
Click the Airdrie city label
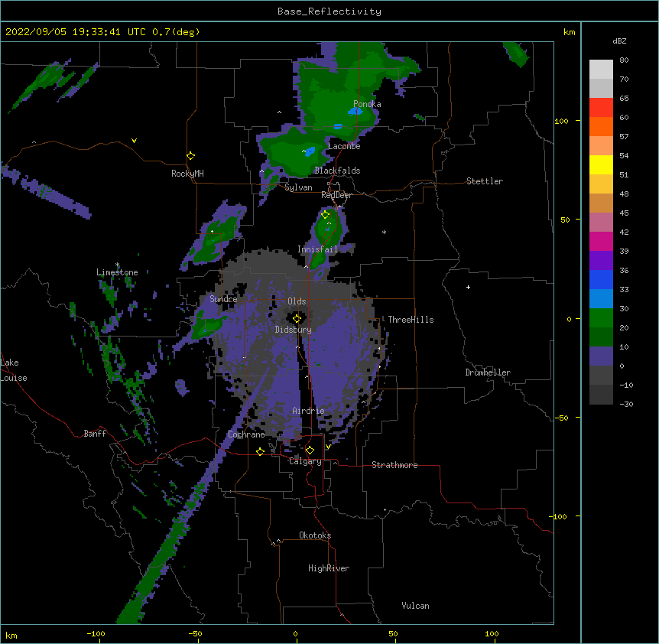[x=308, y=411]
